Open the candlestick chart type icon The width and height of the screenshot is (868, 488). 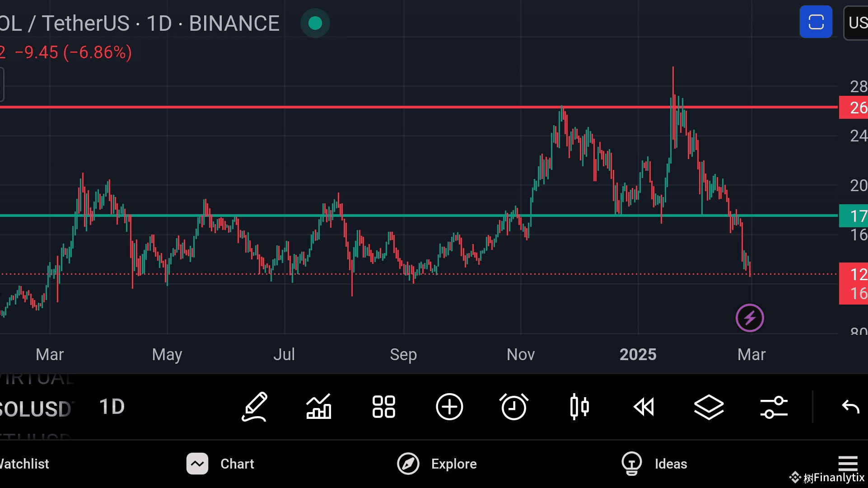(579, 407)
